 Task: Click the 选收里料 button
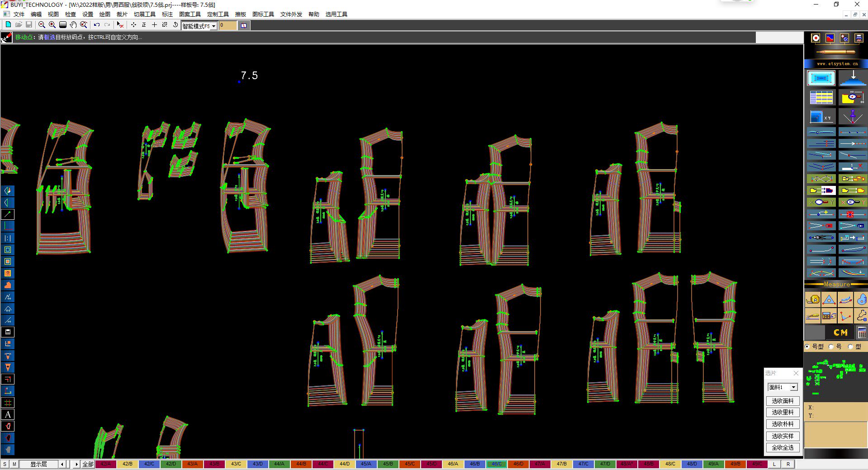pos(783,412)
